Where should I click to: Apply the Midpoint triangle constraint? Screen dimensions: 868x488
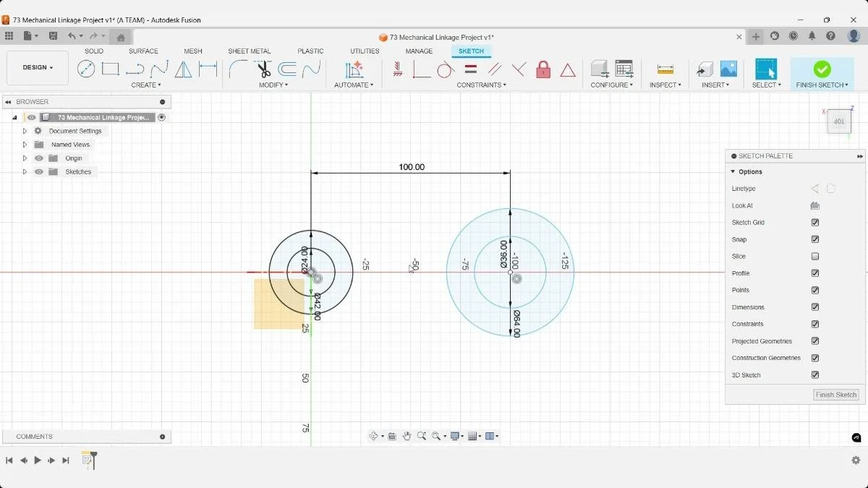(x=568, y=69)
